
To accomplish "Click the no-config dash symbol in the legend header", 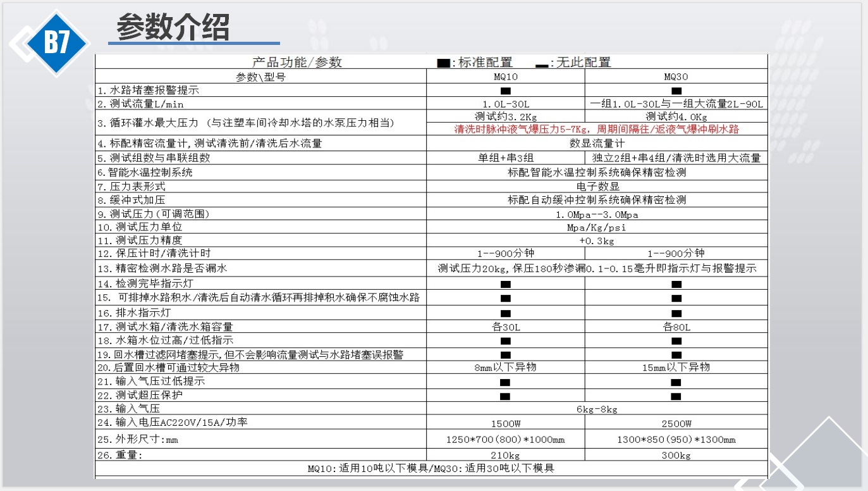I will tap(541, 65).
